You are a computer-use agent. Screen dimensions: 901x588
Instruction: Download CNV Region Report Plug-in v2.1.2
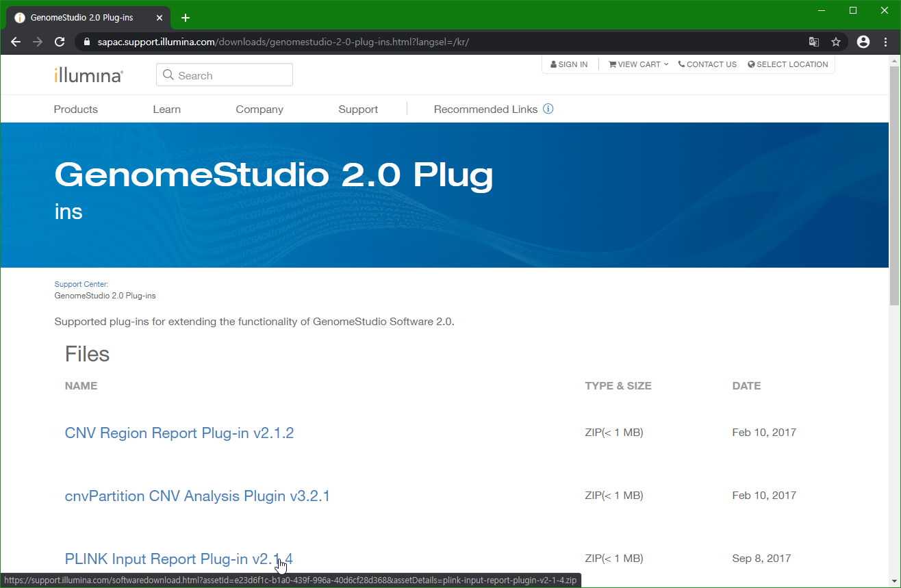[179, 433]
